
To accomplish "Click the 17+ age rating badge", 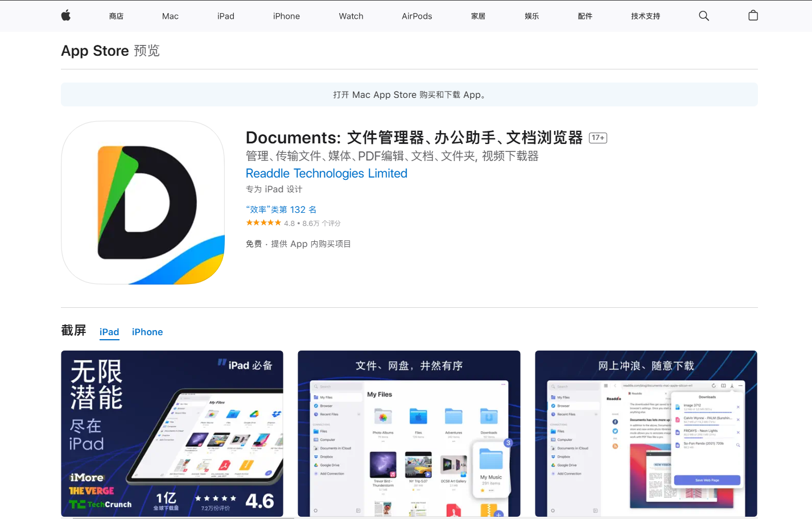I will [x=598, y=138].
